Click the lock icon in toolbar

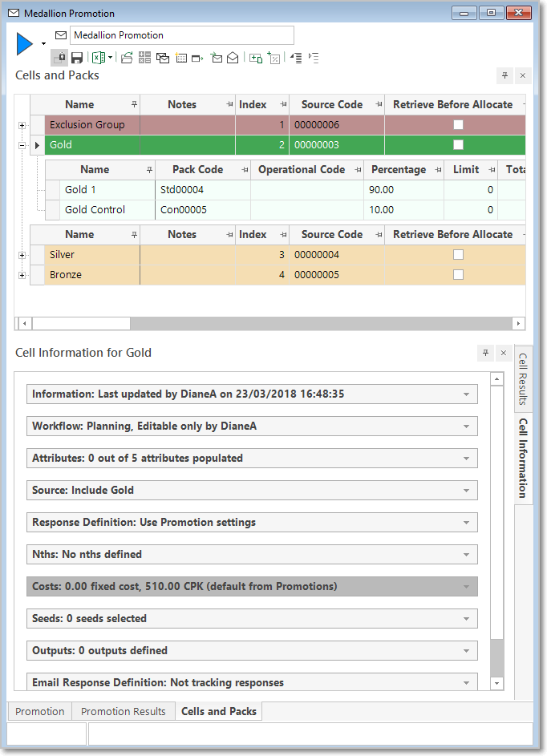click(60, 59)
